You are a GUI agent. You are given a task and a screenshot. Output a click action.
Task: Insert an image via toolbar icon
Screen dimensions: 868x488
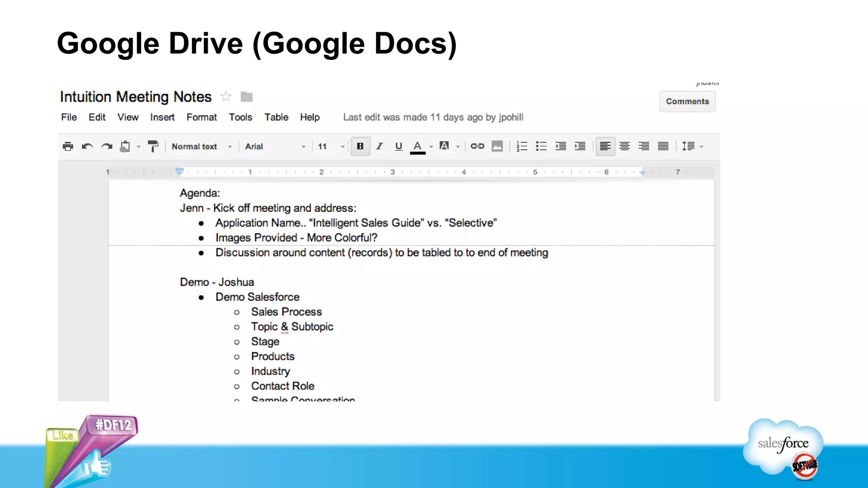coord(497,147)
